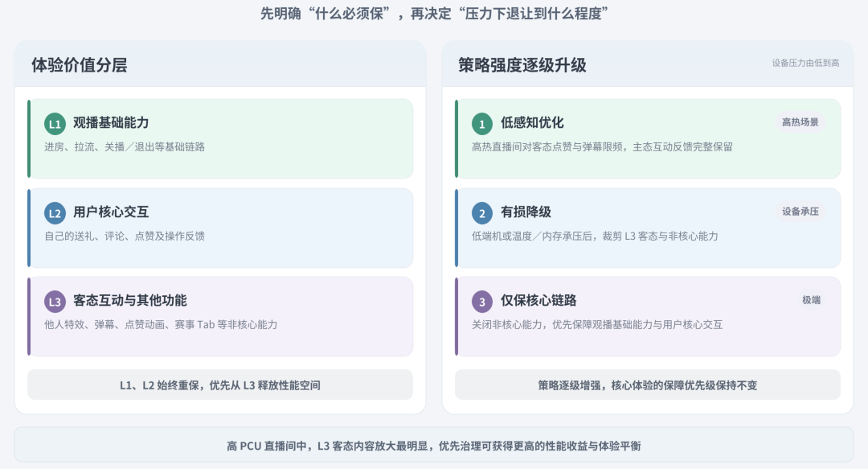Click the 体验价值分层 panel heading

pyautogui.click(x=79, y=65)
